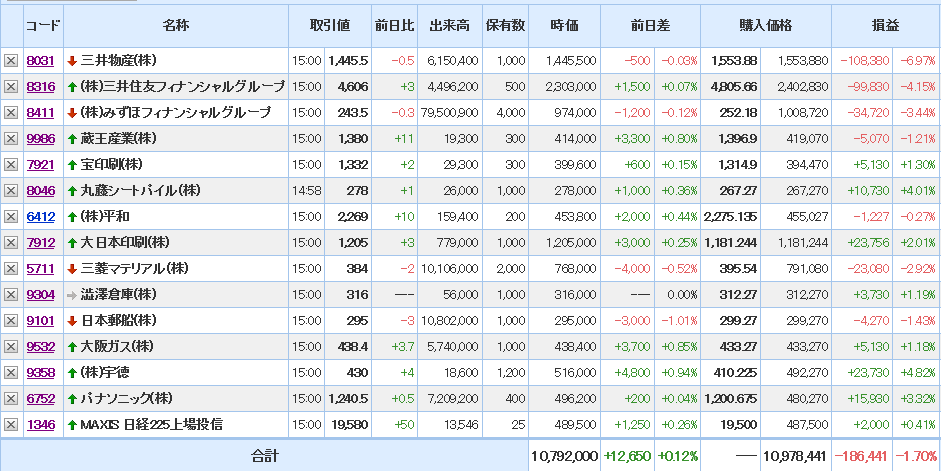Remove the 8316 三井住友フィナンシャルグループ row via X icon
The height and width of the screenshot is (471, 941).
(x=11, y=87)
